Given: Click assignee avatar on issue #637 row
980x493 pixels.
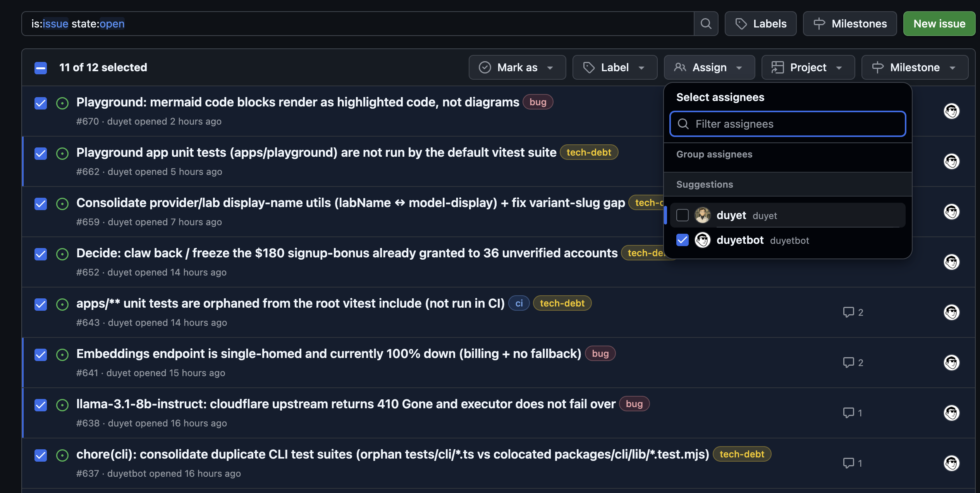Looking at the screenshot, I should (x=951, y=463).
